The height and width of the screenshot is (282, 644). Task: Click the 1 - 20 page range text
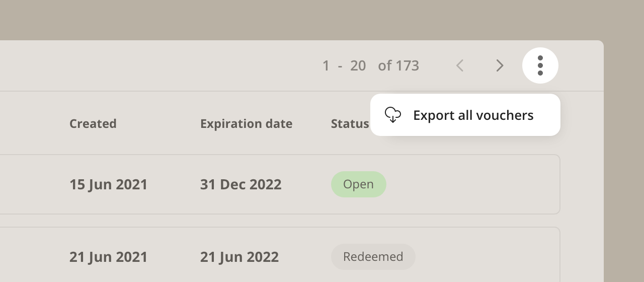tap(344, 65)
